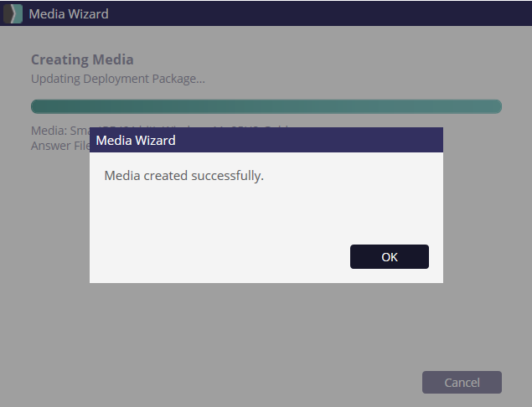
Task: Select the Creating Media heading
Action: click(x=82, y=59)
